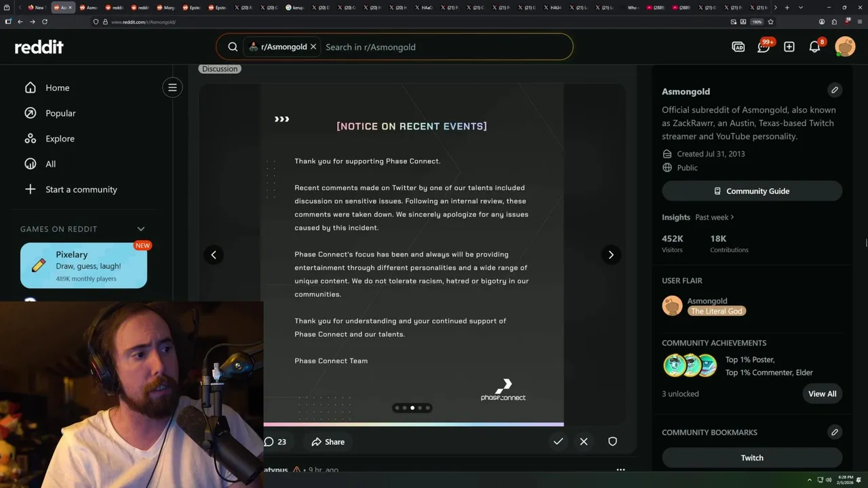Viewport: 868px width, 488px height.
Task: Click the Asmongold user flair avatar
Action: click(x=672, y=306)
